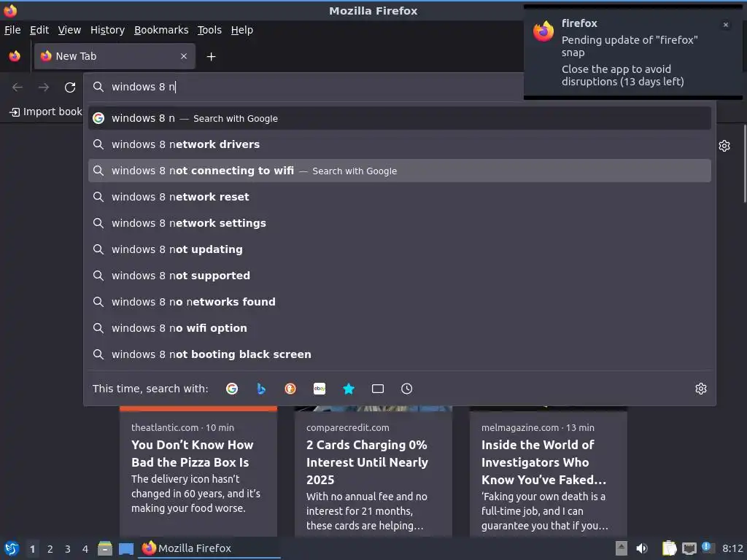This screenshot has height=560, width=747.
Task: Select suggestion 'windows 8 not connecting to wifi'
Action: 399,171
